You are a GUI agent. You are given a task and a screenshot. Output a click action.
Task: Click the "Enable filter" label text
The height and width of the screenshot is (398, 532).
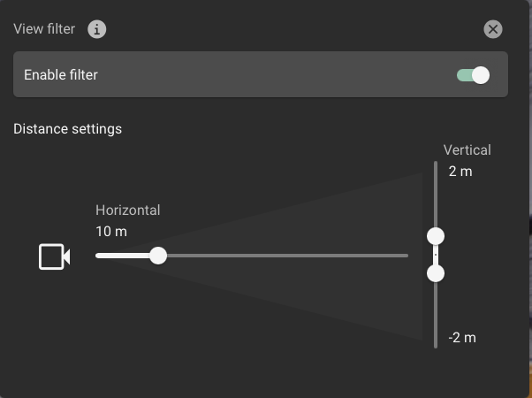click(61, 75)
